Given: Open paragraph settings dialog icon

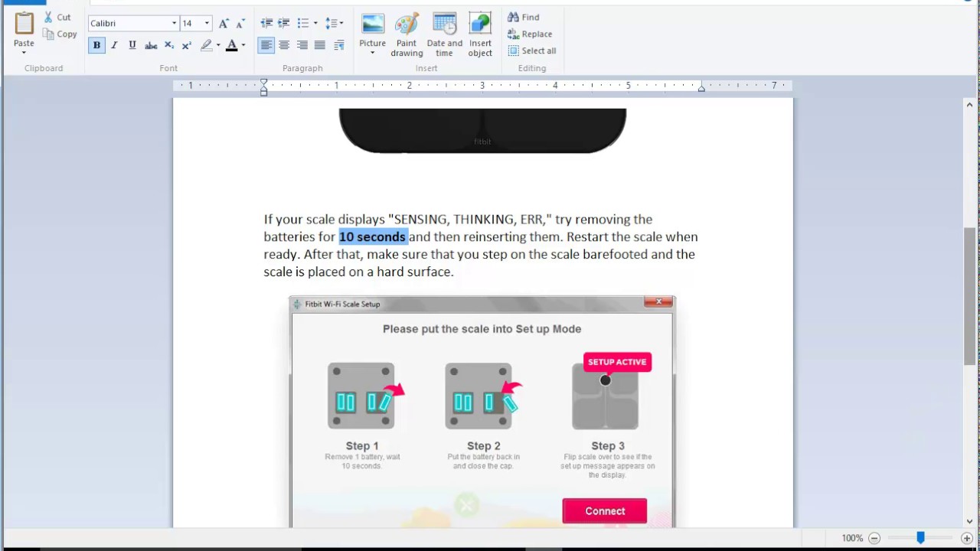Looking at the screenshot, I should click(339, 45).
